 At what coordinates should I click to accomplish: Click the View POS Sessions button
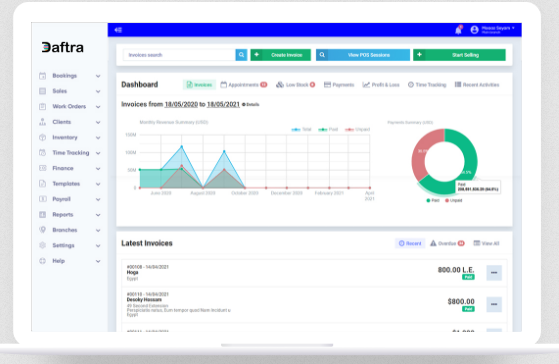363,55
